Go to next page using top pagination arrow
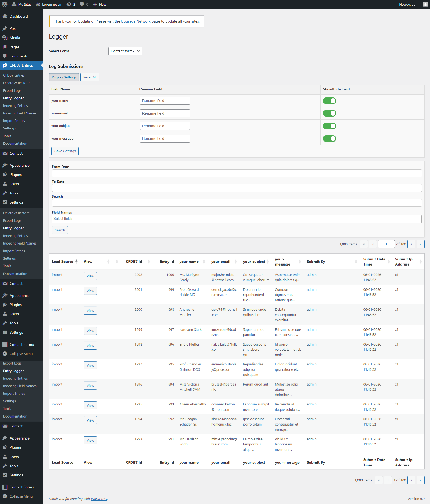Viewport: 430px width, 504px height. click(411, 244)
